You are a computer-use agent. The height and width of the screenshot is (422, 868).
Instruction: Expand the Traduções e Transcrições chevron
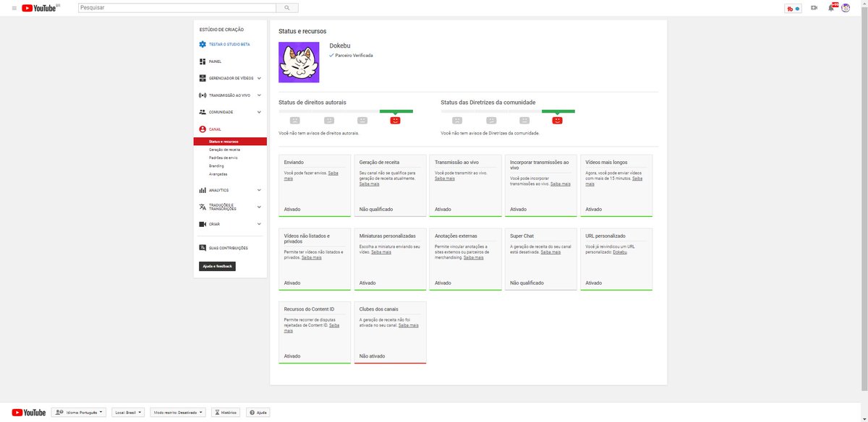pos(259,207)
